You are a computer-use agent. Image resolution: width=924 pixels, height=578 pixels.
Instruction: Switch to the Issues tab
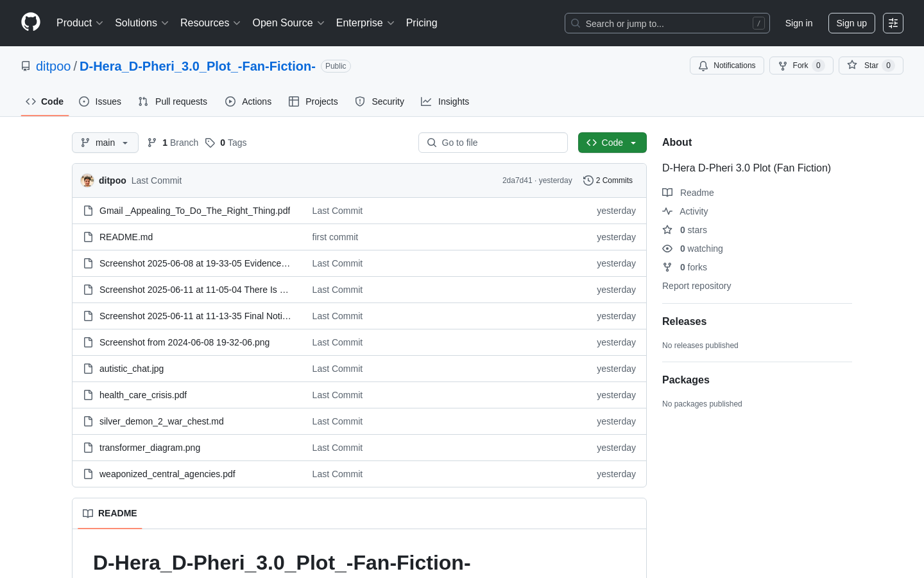tap(100, 101)
